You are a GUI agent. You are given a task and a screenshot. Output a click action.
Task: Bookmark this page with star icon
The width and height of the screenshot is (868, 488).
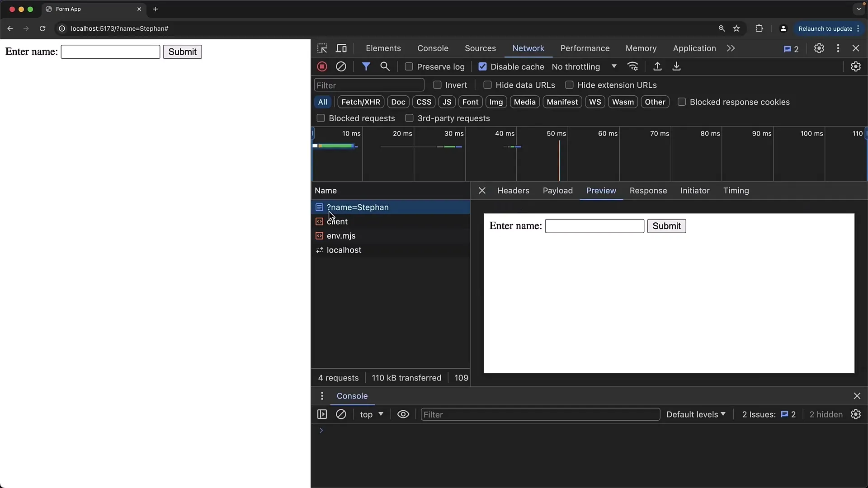736,28
